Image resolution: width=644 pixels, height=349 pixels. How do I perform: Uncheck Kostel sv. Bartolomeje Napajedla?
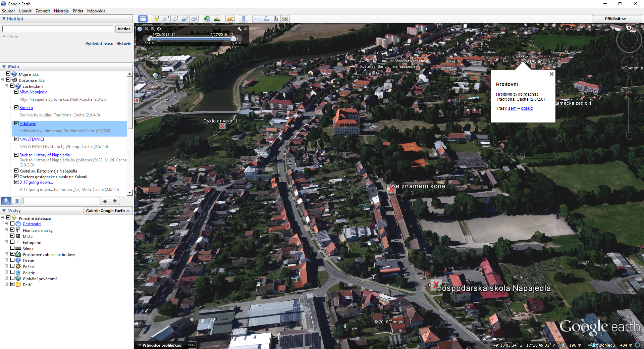[x=16, y=171]
